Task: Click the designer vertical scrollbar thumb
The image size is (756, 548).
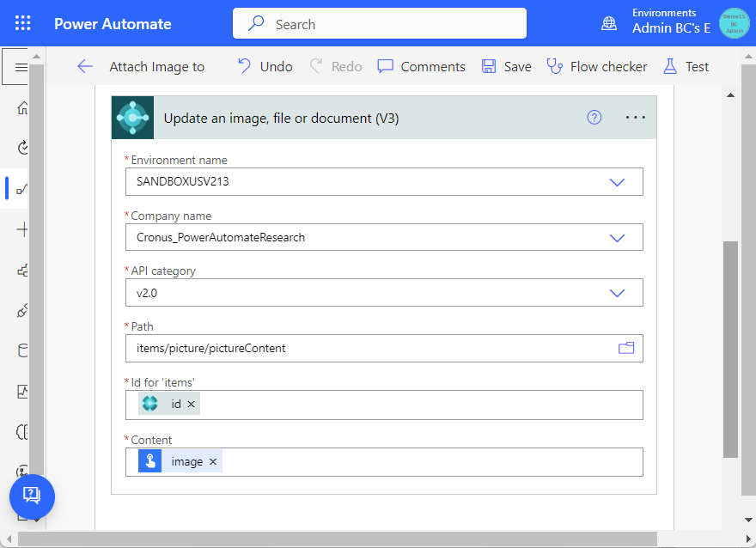Action: [x=730, y=349]
